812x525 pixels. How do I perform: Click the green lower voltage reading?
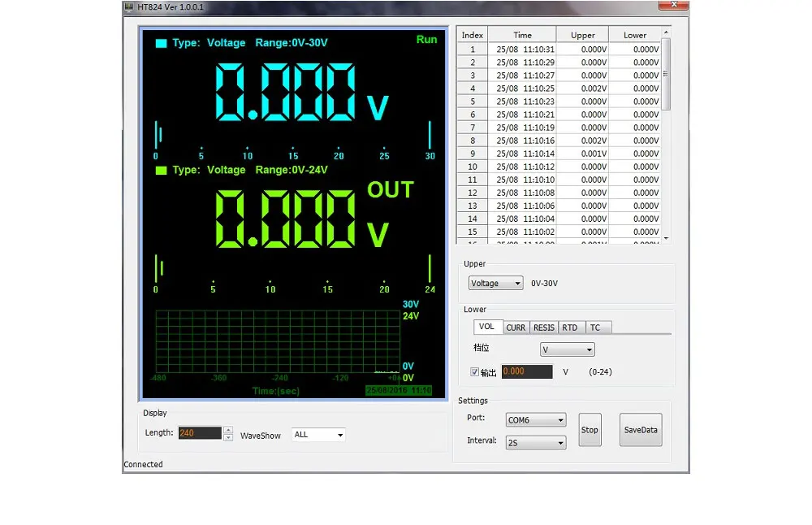click(285, 218)
